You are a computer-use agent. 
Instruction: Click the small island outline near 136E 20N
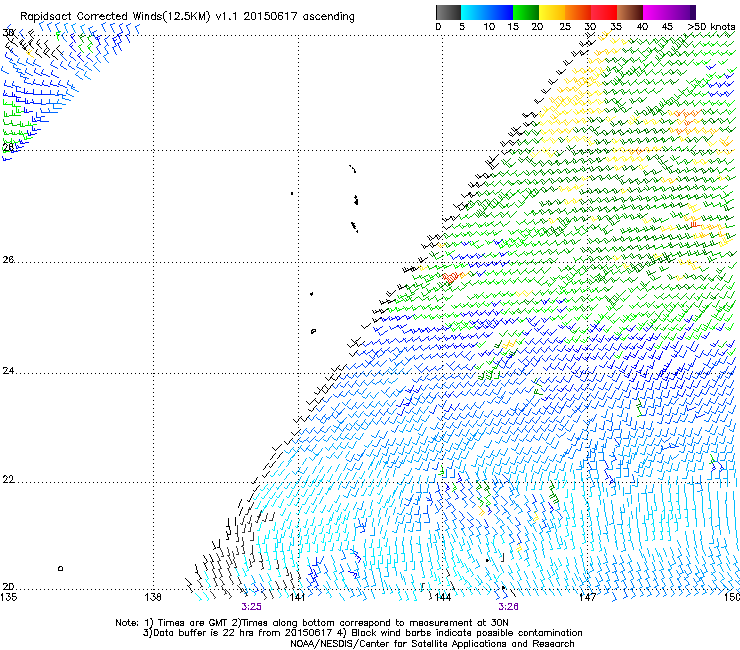60,568
